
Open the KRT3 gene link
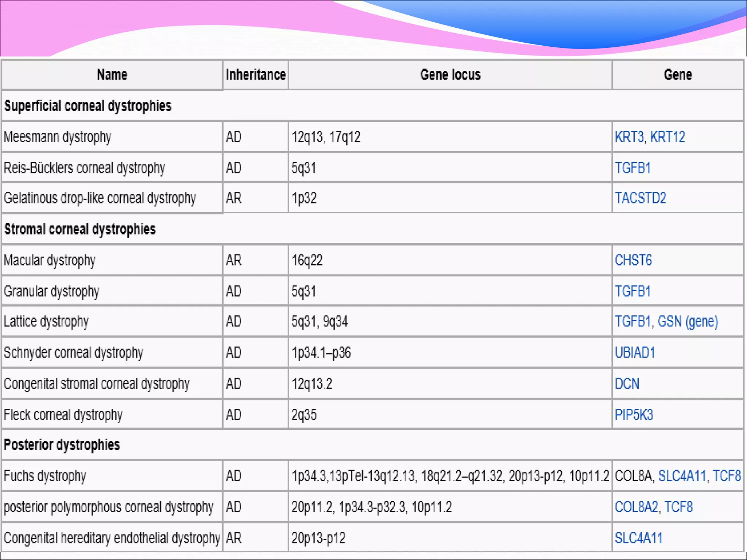coord(629,137)
